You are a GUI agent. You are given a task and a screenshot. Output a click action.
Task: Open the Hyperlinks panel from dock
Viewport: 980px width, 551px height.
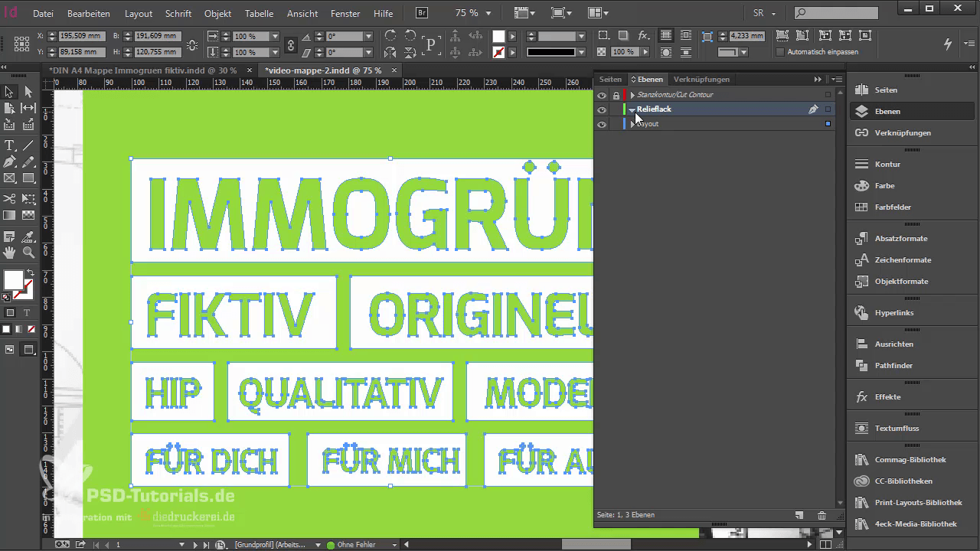(893, 312)
